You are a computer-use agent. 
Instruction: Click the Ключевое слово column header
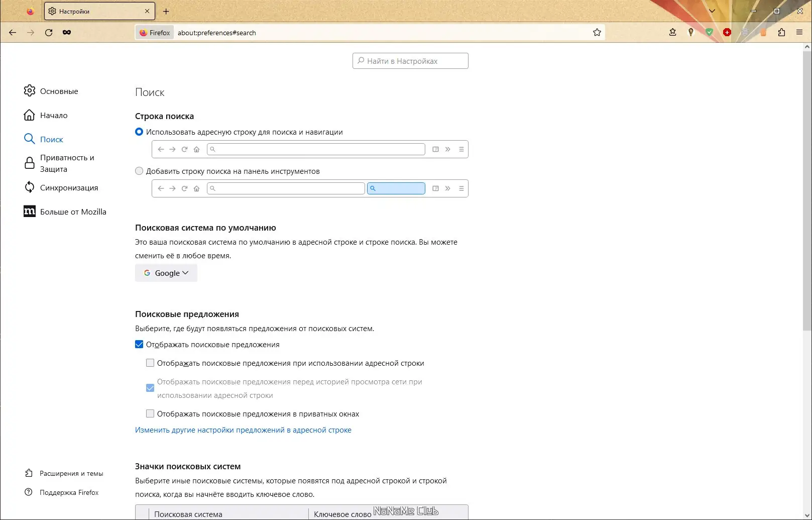tap(342, 514)
